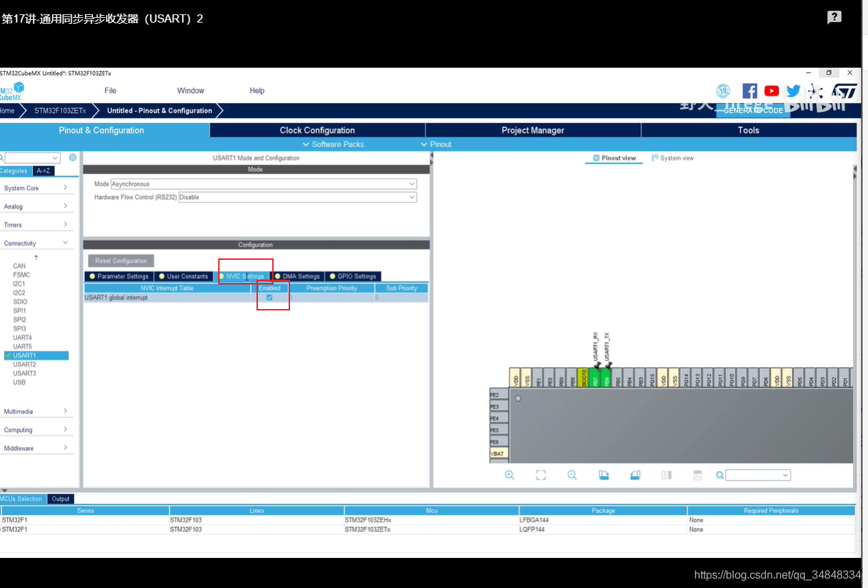This screenshot has height=588, width=868.
Task: Switch to Project Manager tab
Action: point(533,131)
